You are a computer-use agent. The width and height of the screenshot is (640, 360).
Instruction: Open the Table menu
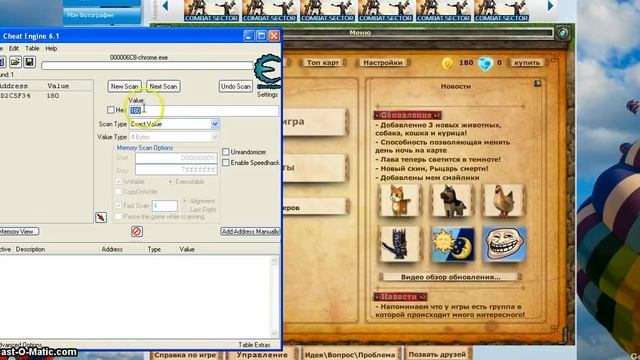pos(32,48)
